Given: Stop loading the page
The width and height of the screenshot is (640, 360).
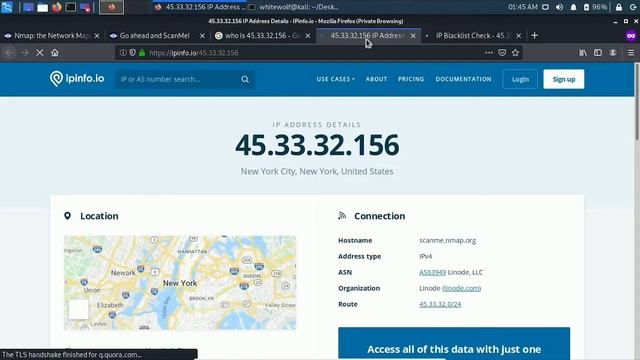Looking at the screenshot, I should (40, 53).
